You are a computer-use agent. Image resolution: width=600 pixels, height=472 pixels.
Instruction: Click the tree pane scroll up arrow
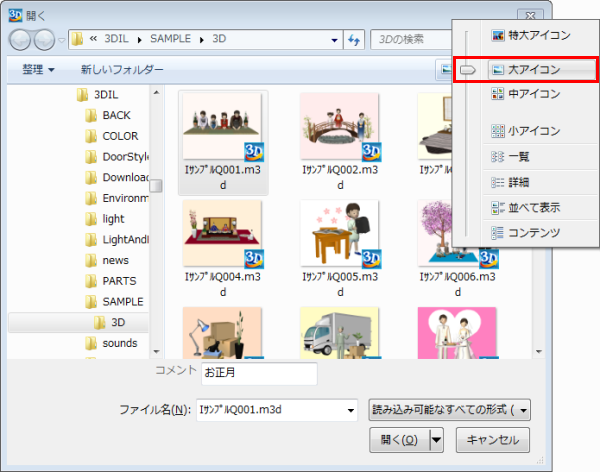pos(156,92)
